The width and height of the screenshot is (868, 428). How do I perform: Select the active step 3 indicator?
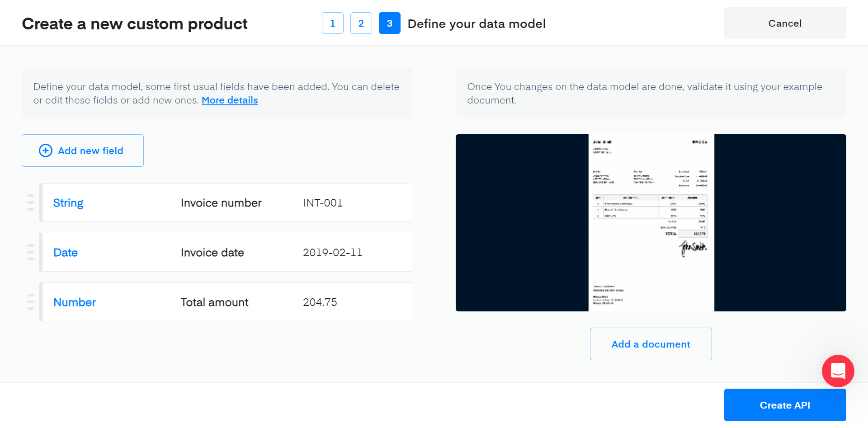tap(390, 23)
